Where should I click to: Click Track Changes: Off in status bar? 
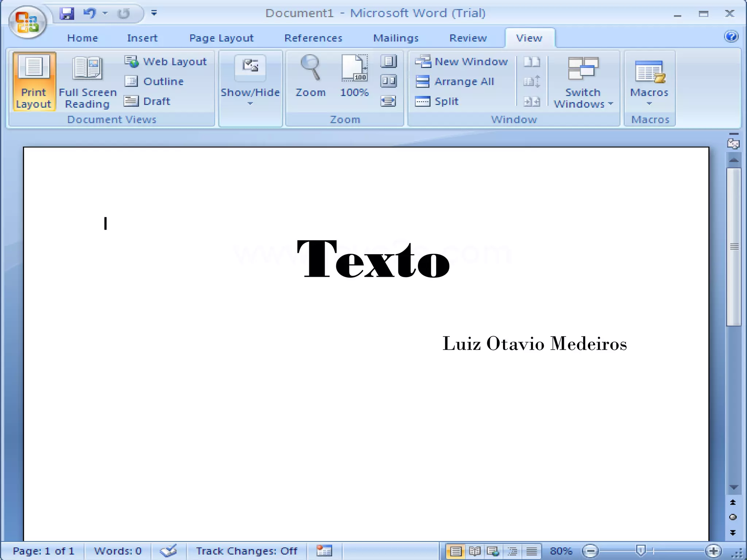[x=247, y=551]
